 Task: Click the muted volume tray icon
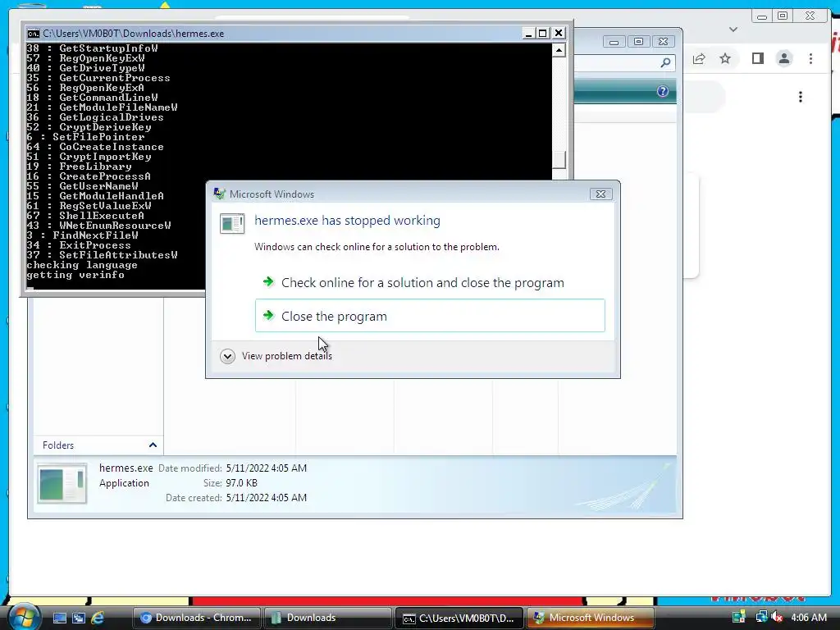point(777,617)
